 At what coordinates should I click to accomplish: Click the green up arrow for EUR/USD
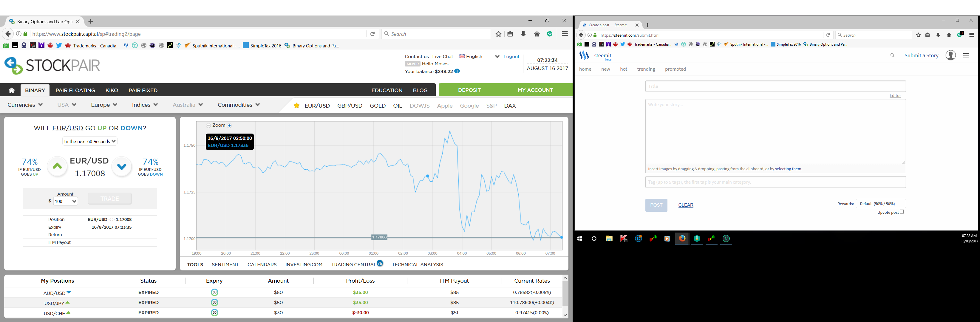[57, 166]
